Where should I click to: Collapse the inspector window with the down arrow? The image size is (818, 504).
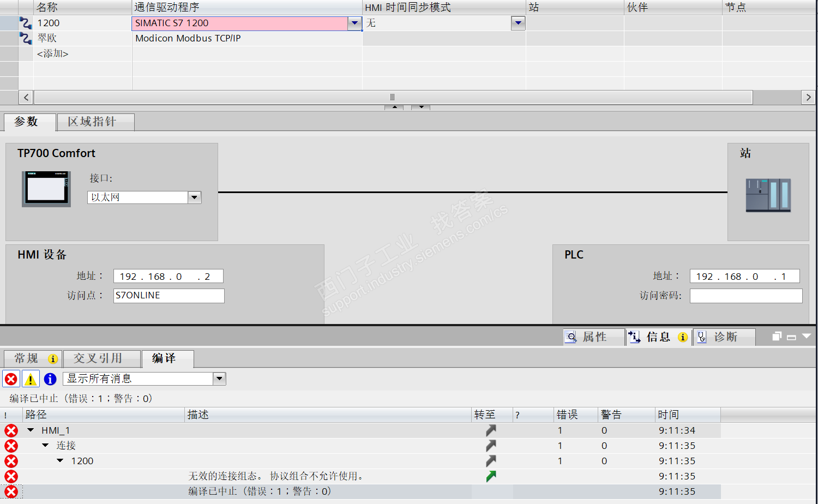click(x=807, y=337)
